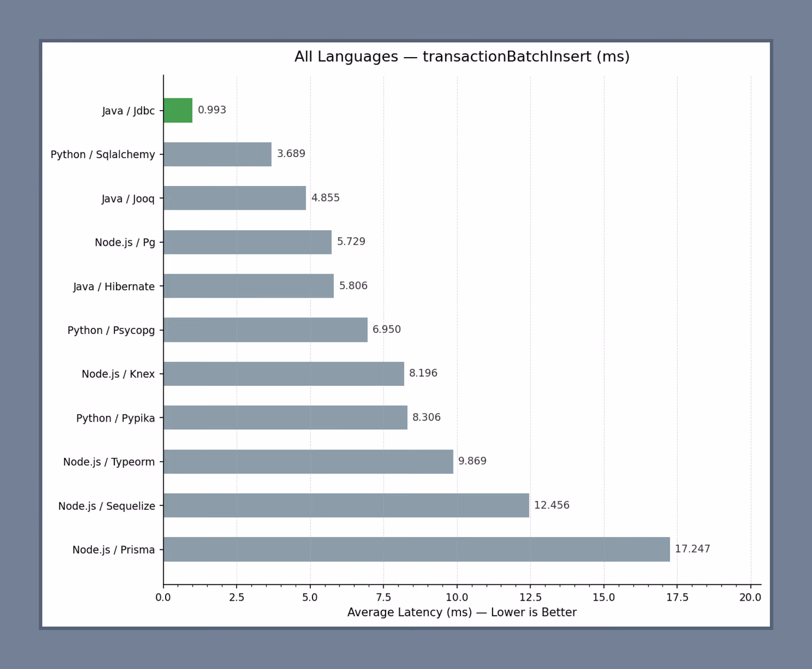812x669 pixels.
Task: Click the 'Java / Hibernate' axis label
Action: [x=114, y=286]
